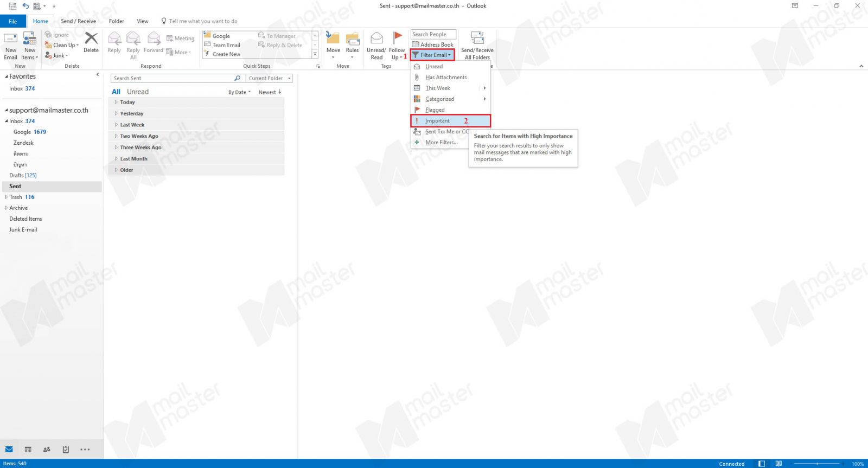Open the Junk E-mail folder
868x468 pixels.
(x=23, y=229)
